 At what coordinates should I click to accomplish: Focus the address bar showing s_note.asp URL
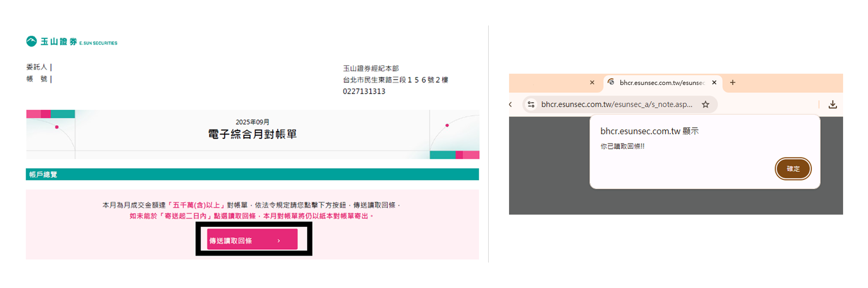tap(616, 105)
